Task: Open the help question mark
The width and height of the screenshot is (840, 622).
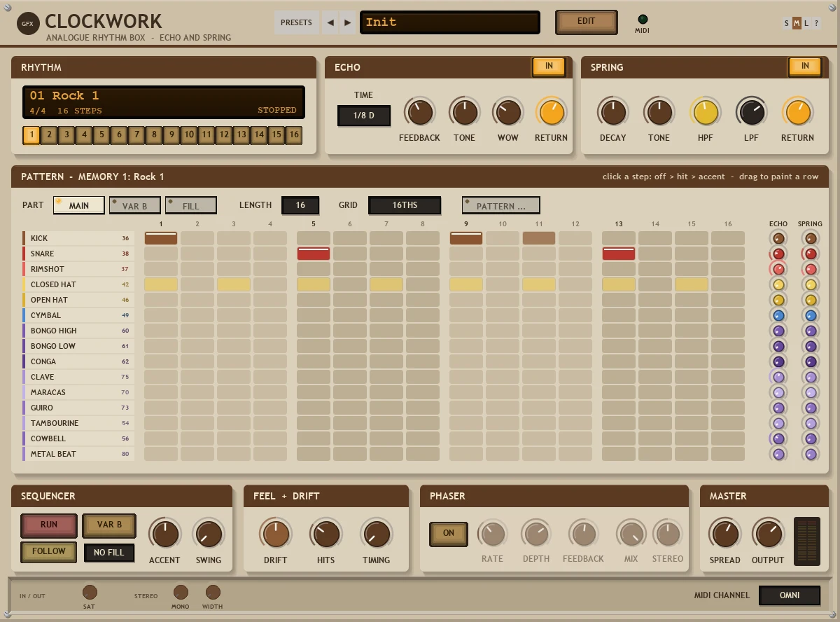Action: pyautogui.click(x=816, y=23)
